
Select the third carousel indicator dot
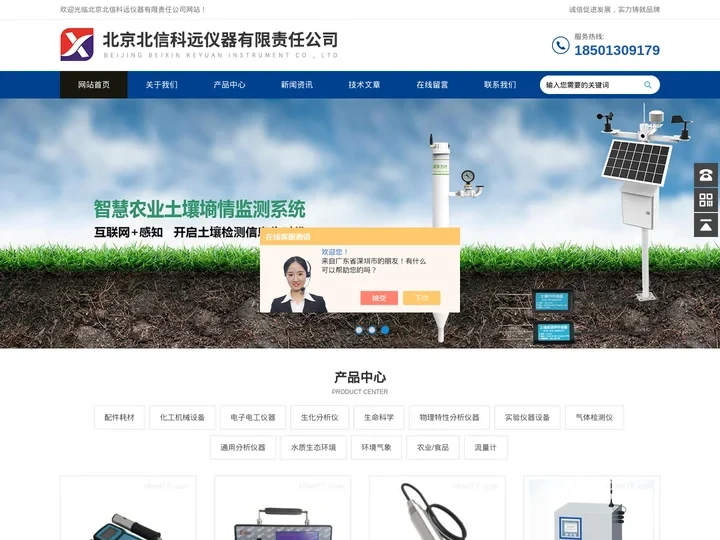[x=385, y=329]
